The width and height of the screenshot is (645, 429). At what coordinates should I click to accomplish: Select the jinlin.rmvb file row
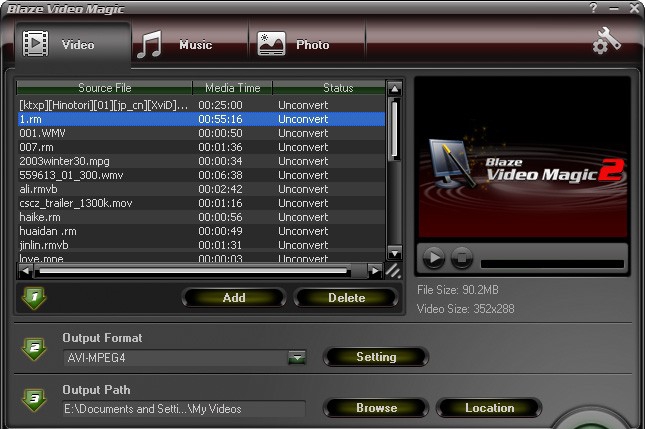point(201,245)
